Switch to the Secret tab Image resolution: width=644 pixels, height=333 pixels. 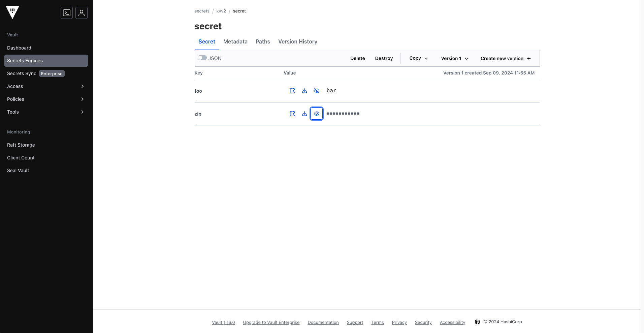click(207, 41)
